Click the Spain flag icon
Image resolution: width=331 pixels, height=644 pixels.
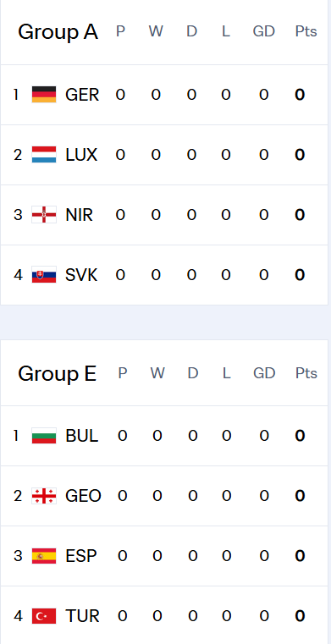(44, 556)
